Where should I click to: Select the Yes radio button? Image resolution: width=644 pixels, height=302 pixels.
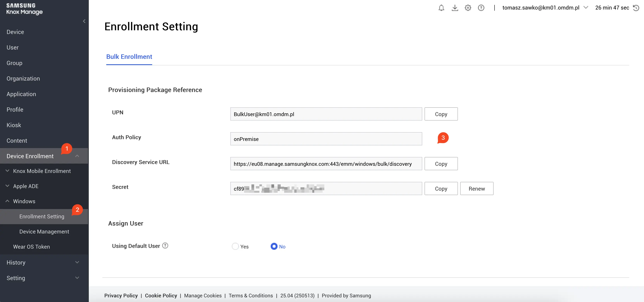point(235,246)
